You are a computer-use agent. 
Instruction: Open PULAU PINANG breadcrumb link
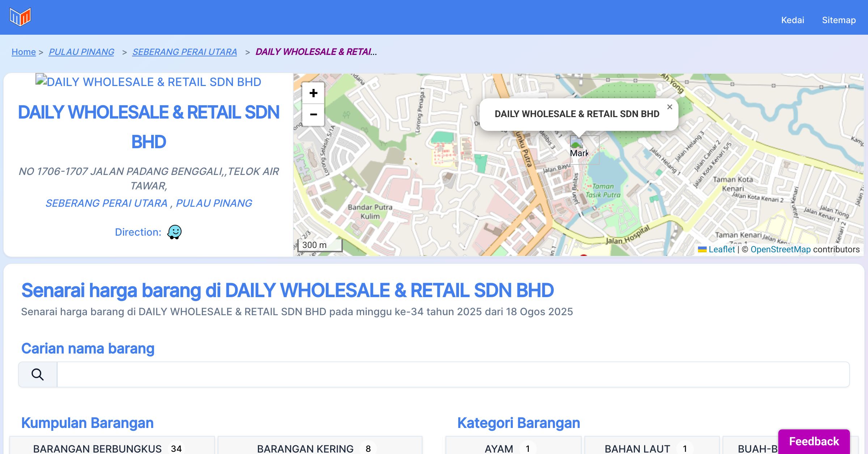pos(81,52)
